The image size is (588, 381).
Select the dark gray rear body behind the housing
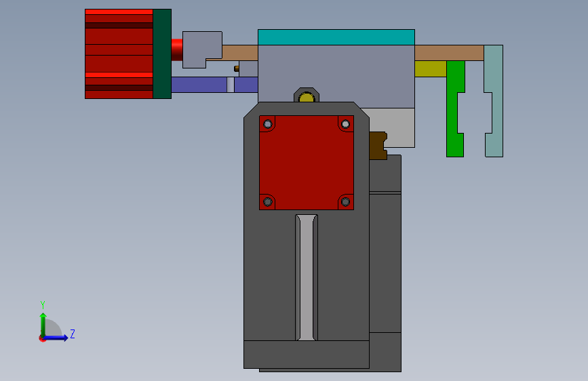pyautogui.click(x=385, y=262)
